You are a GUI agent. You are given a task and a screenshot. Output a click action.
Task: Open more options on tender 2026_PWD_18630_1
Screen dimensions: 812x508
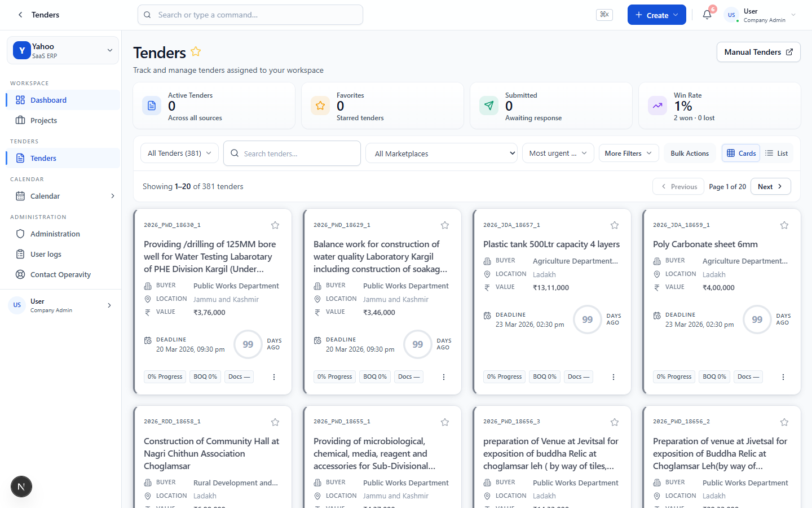(x=274, y=377)
